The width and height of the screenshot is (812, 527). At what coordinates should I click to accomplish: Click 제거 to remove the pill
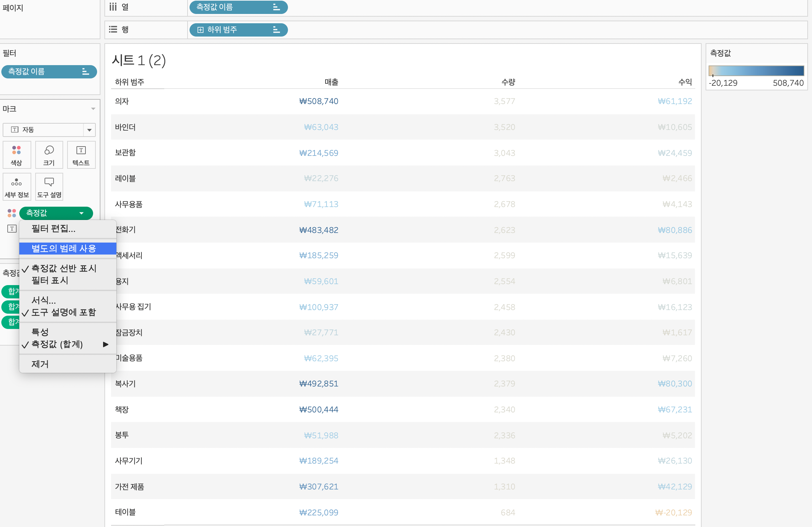point(40,364)
